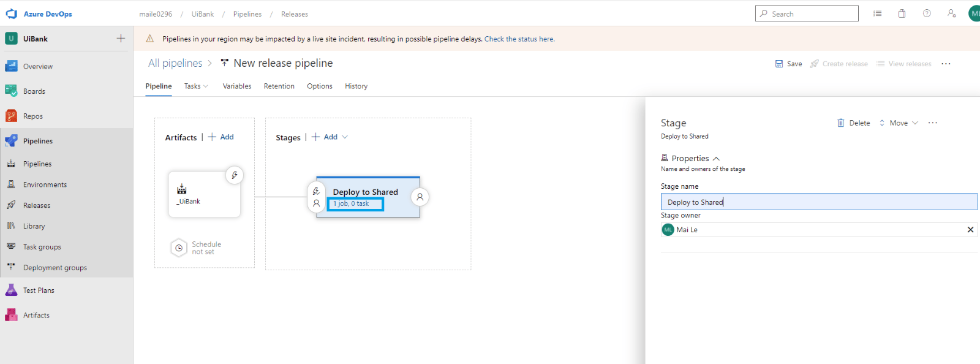This screenshot has width=980, height=364.
Task: Click the Library icon in sidebar
Action: click(x=11, y=226)
